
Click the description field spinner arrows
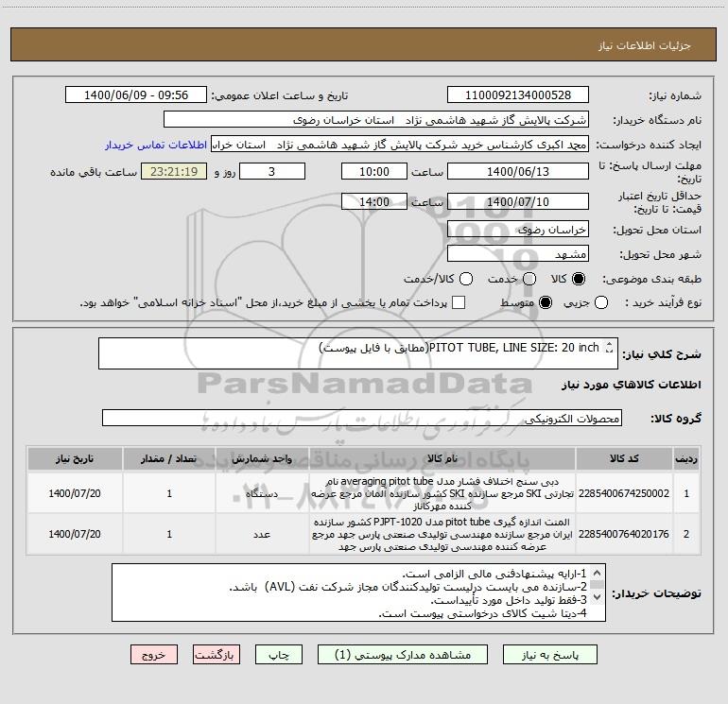[609, 348]
